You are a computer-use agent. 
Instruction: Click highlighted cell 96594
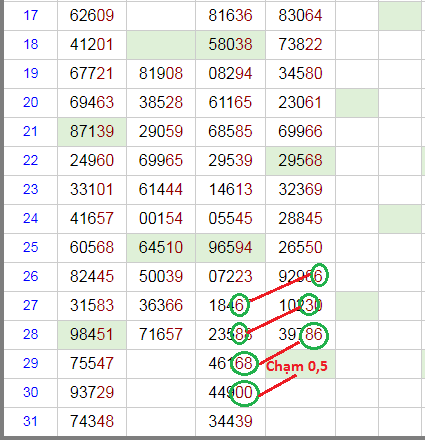pyautogui.click(x=230, y=247)
